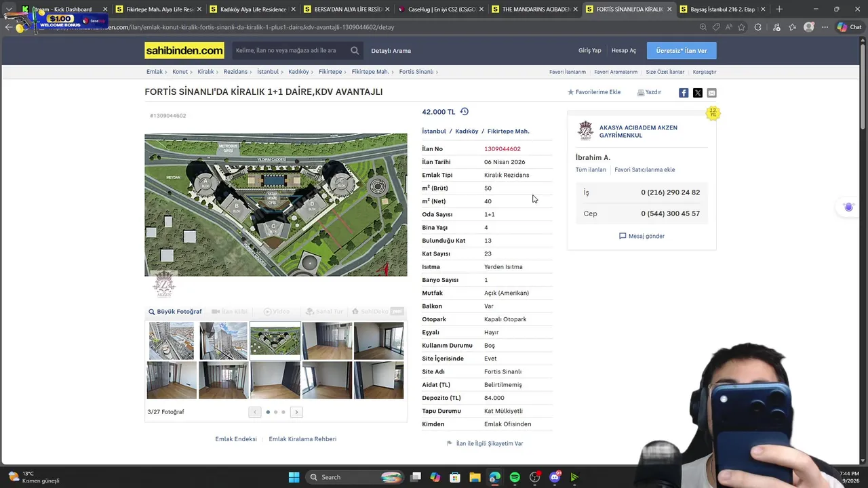Click Favorilerime Ekle star
868x488 pixels.
594,92
